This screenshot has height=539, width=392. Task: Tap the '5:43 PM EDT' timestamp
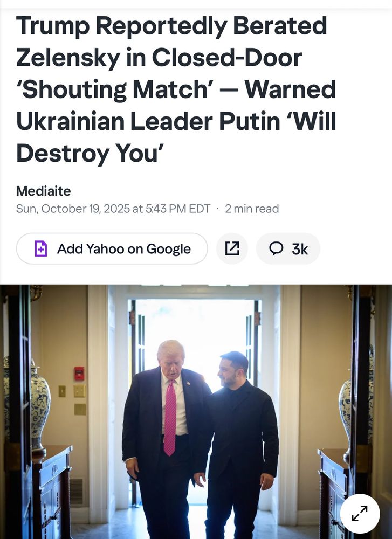[x=178, y=209]
